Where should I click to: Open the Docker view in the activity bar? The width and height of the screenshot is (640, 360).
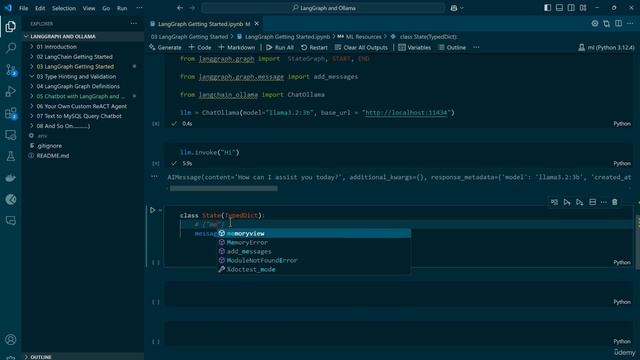point(11,178)
